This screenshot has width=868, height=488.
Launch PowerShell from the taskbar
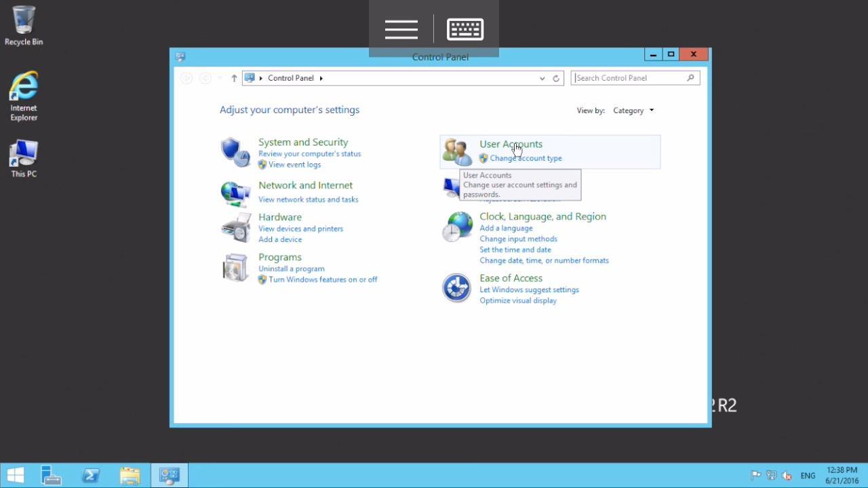tap(91, 475)
